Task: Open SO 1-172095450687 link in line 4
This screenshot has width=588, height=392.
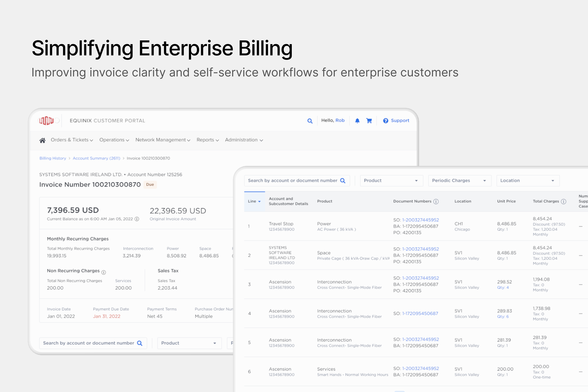Action: pyautogui.click(x=420, y=314)
